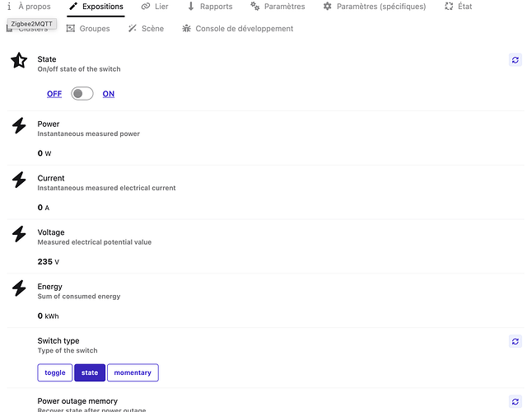Open Console de développement tab
The width and height of the screenshot is (532, 412).
[x=238, y=29]
